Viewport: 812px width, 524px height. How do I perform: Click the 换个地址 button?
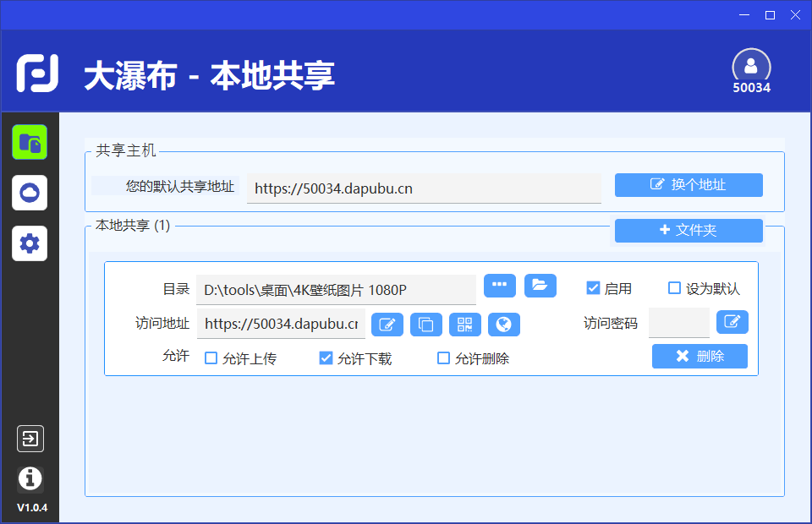tap(689, 185)
